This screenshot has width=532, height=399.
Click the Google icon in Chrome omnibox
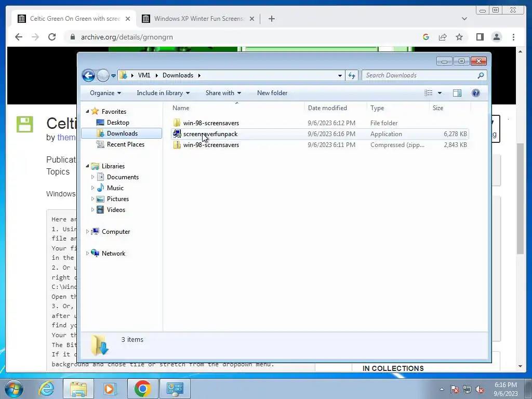tap(426, 37)
